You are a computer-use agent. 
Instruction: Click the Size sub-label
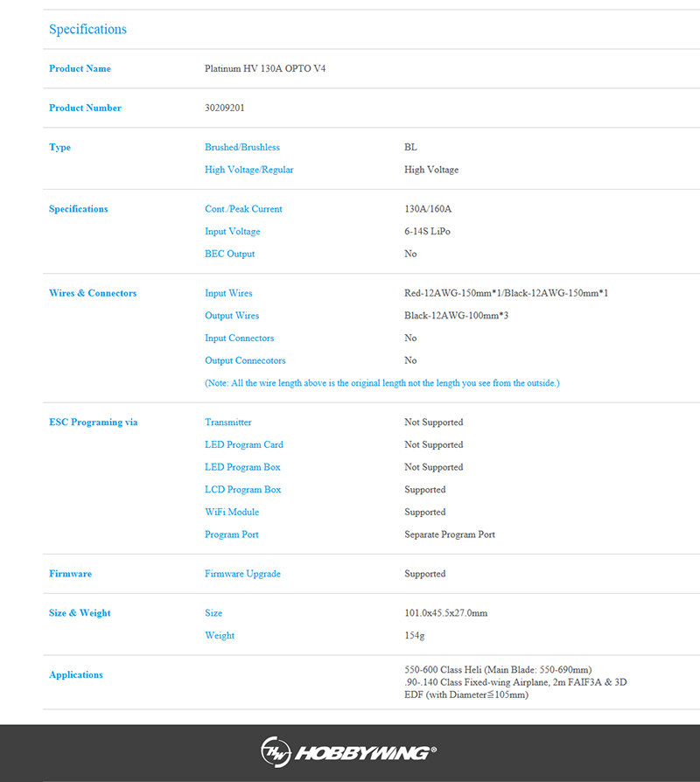pyautogui.click(x=213, y=613)
